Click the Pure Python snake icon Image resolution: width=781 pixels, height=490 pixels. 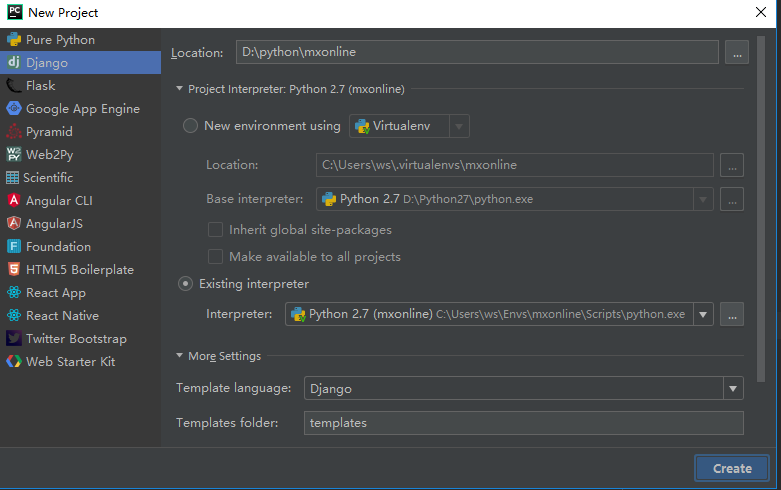coord(14,39)
